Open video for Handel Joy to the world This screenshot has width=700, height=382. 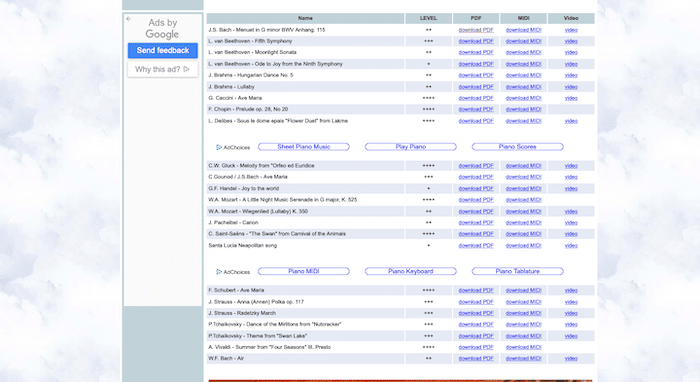571,188
